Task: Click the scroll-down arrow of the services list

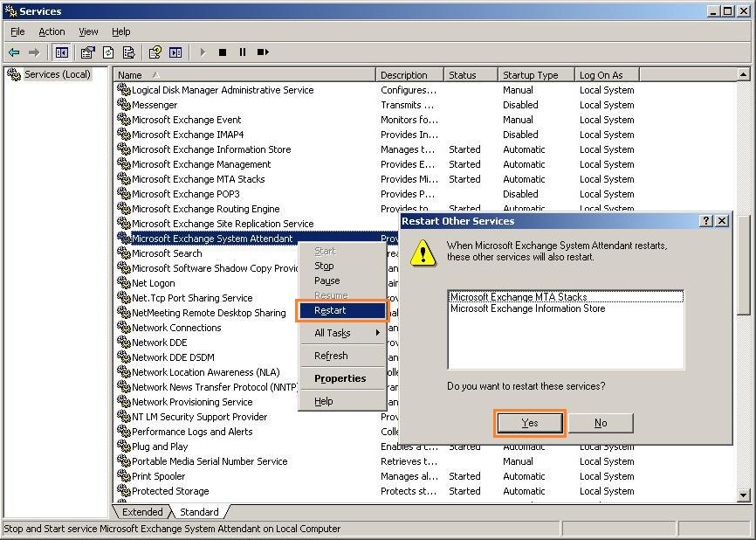Action: [744, 495]
